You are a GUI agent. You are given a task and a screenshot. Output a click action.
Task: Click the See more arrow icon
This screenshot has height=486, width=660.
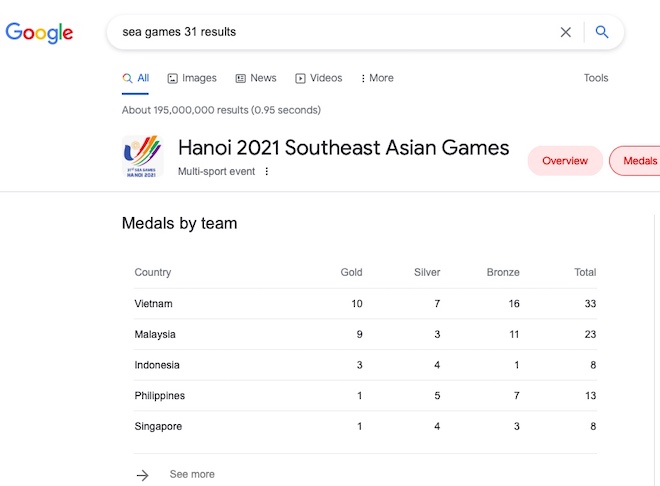[x=143, y=475]
